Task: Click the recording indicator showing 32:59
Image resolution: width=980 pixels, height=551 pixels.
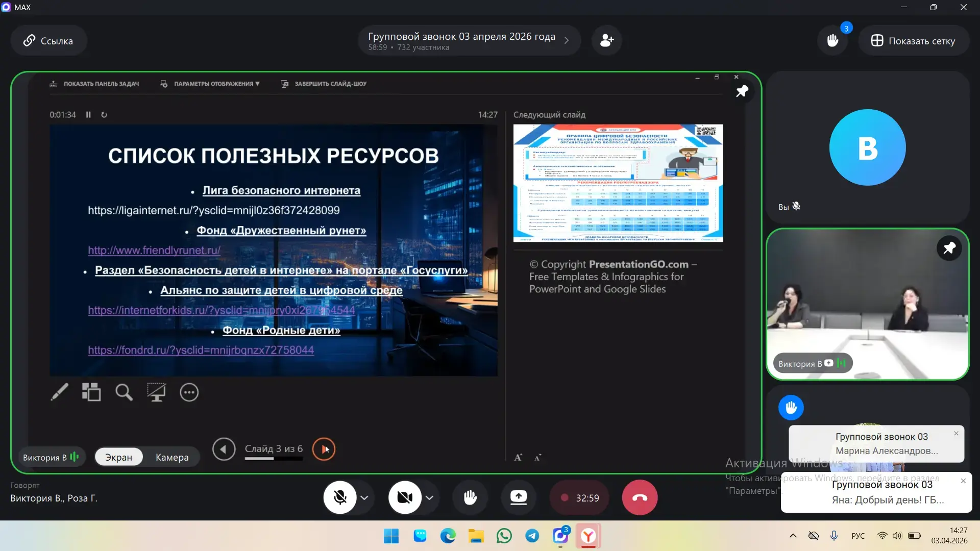Action: pos(579,497)
